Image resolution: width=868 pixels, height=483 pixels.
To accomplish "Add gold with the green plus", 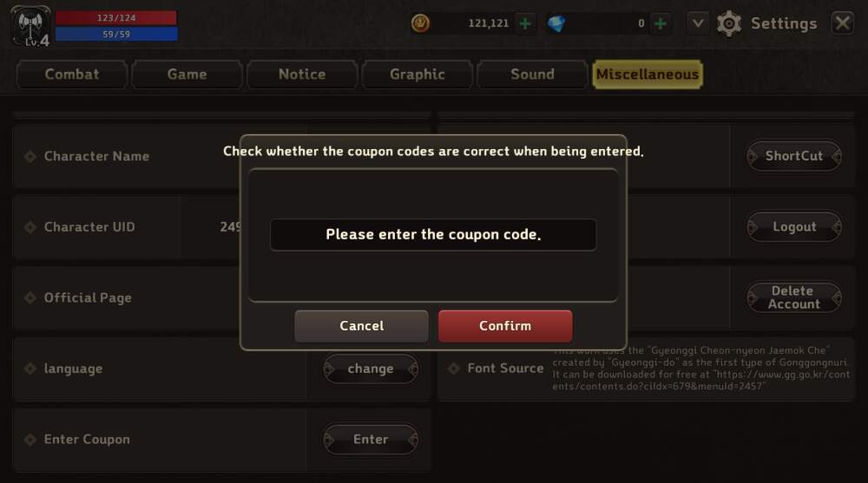I will [525, 23].
